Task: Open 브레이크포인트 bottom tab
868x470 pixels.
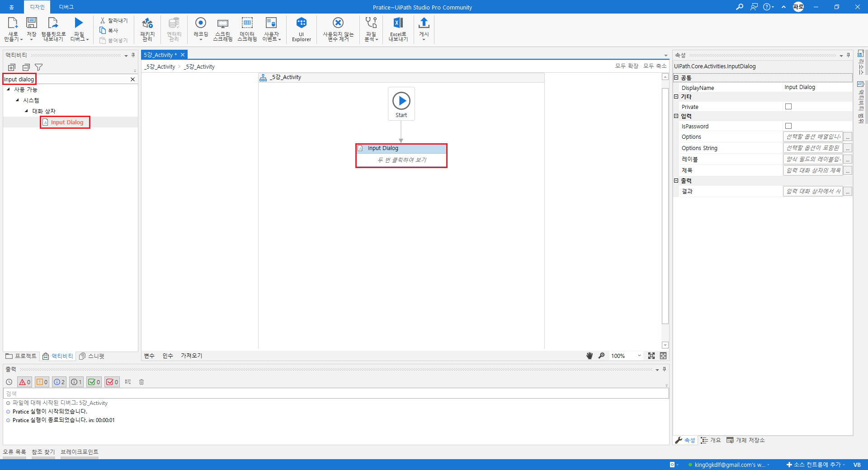Action: [x=80, y=452]
